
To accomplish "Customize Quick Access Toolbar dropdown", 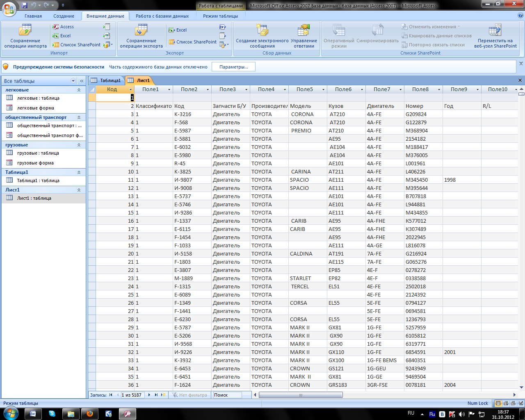I will click(63, 5).
